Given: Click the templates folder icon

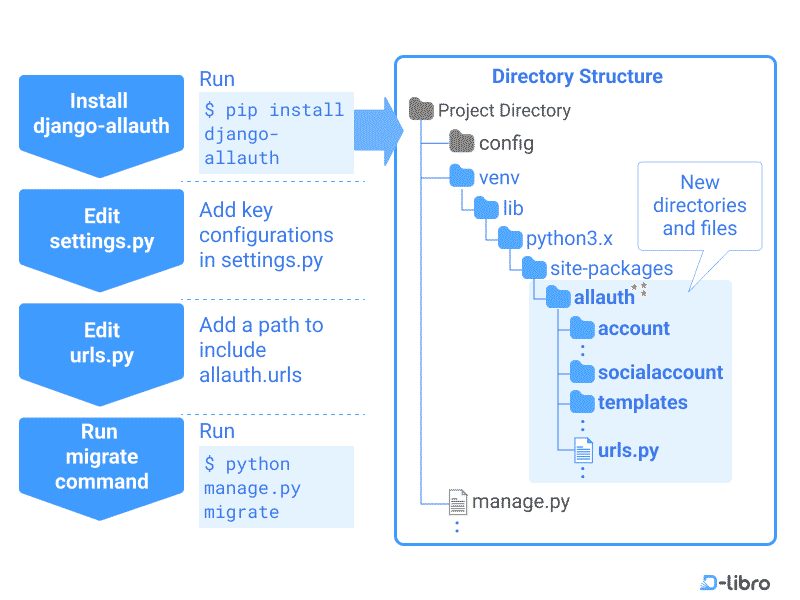Looking at the screenshot, I should [x=582, y=402].
